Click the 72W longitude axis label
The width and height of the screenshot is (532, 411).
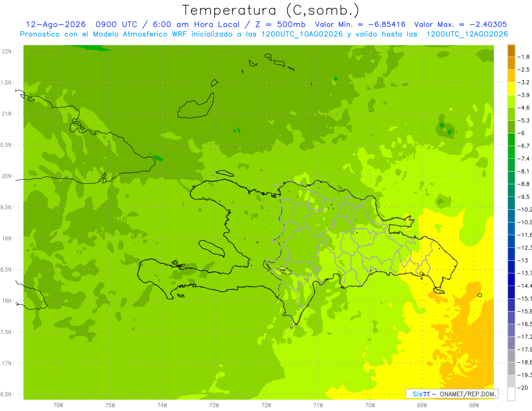[266, 405]
